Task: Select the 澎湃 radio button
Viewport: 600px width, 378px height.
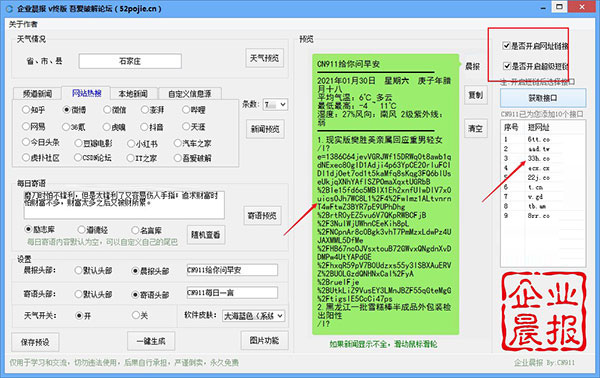Action: tap(152, 110)
